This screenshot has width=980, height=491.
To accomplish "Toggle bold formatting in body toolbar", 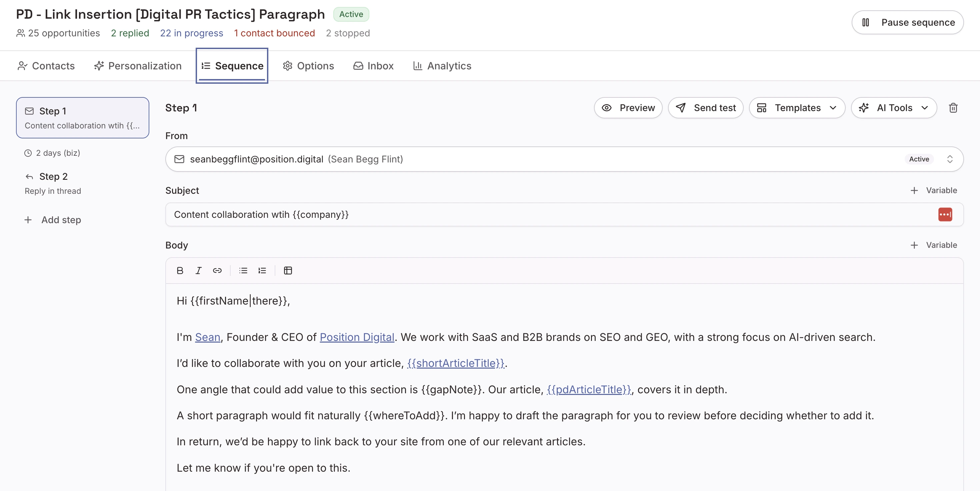I will [x=180, y=271].
